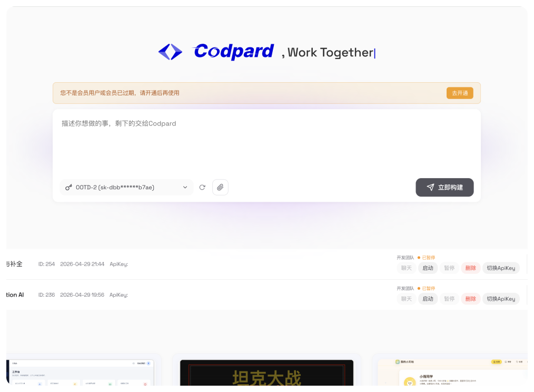The width and height of the screenshot is (534, 392).
Task: Click 聊天 for project ID 236
Action: [x=406, y=299]
